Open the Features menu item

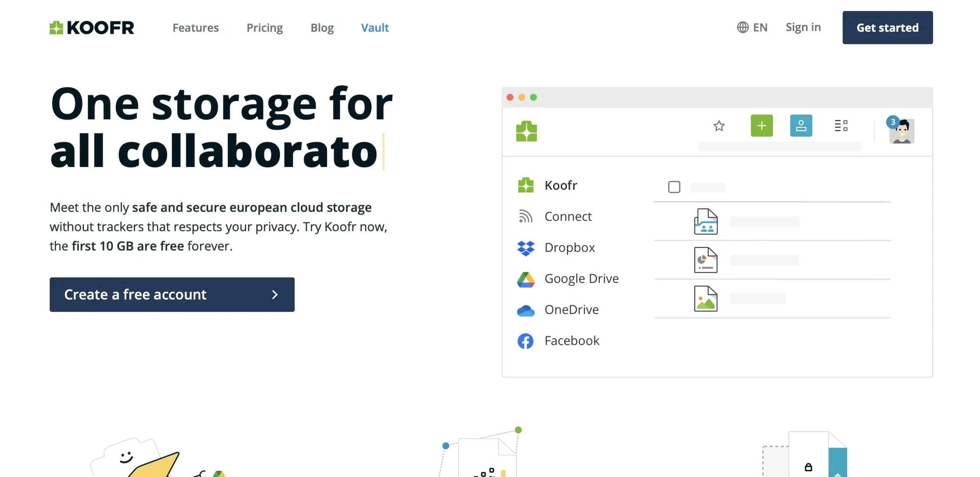point(196,28)
